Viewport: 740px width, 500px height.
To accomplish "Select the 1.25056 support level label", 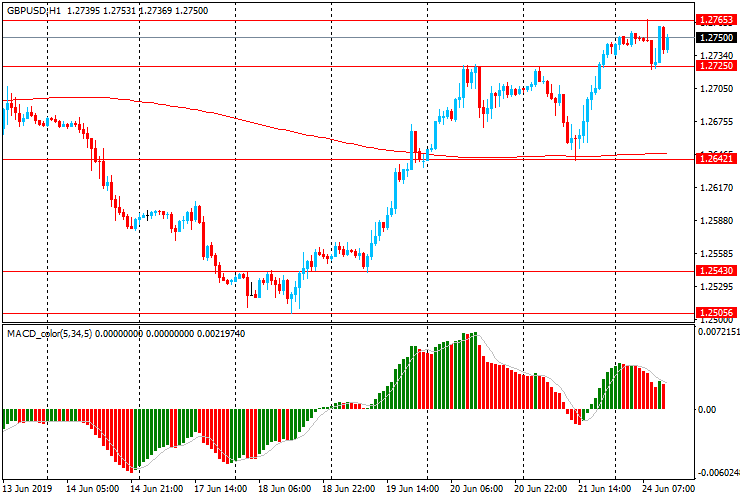I will [x=716, y=313].
